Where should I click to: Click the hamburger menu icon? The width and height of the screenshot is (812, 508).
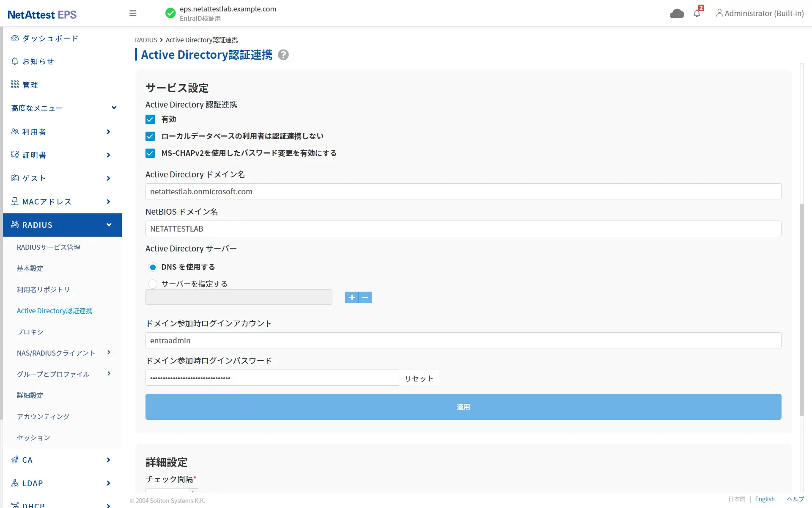133,14
